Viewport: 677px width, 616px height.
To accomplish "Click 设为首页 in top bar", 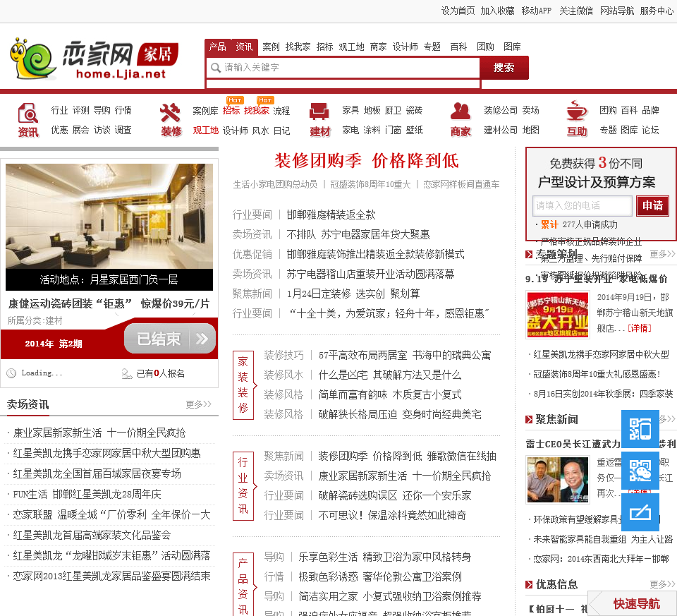I will 458,11.
